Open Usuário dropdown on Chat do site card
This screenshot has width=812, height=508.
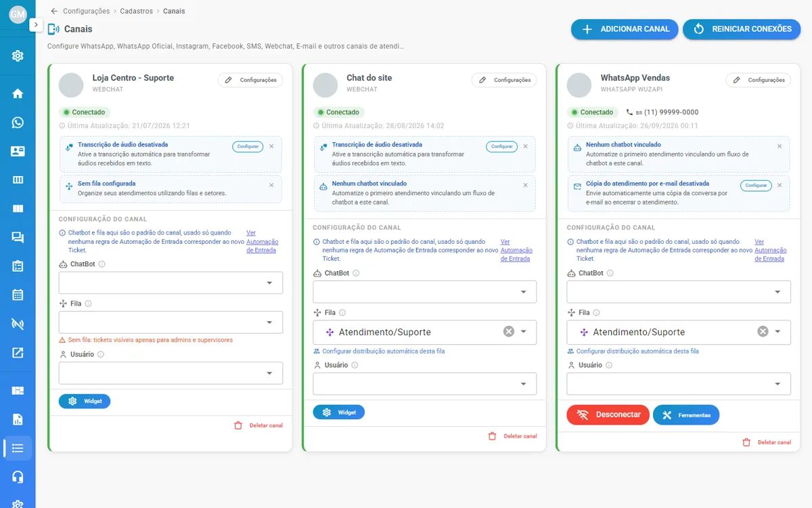[x=424, y=383]
